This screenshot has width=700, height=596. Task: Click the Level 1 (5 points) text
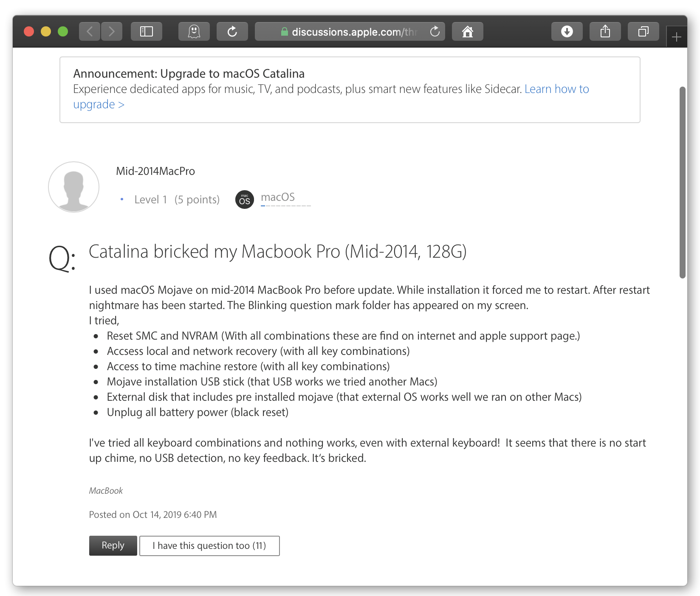click(177, 200)
